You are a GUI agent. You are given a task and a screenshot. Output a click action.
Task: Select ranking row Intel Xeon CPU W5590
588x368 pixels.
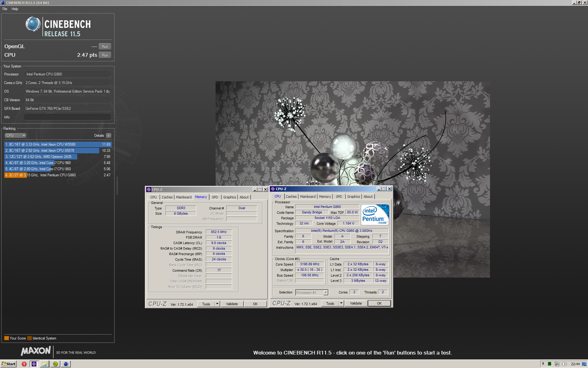[58, 144]
